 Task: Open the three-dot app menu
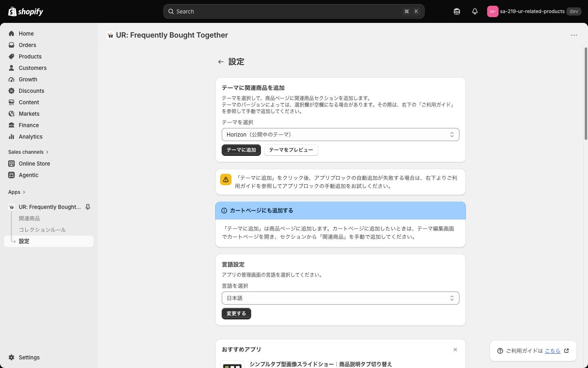click(x=574, y=35)
